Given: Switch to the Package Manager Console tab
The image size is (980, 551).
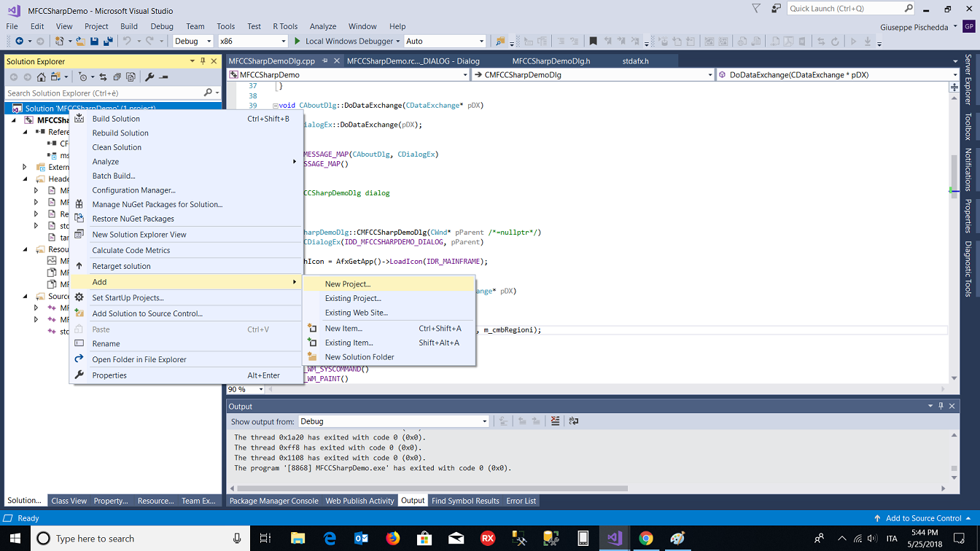Looking at the screenshot, I should [x=274, y=501].
